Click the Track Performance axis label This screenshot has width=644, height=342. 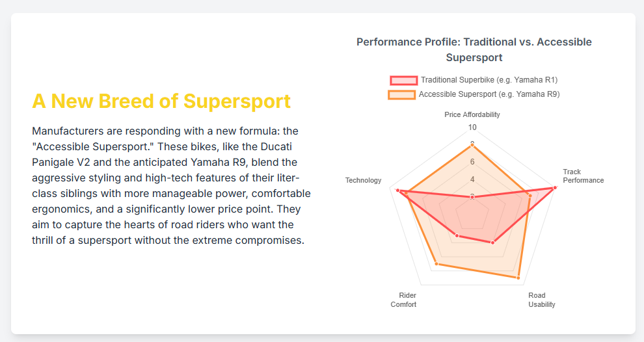pos(583,176)
